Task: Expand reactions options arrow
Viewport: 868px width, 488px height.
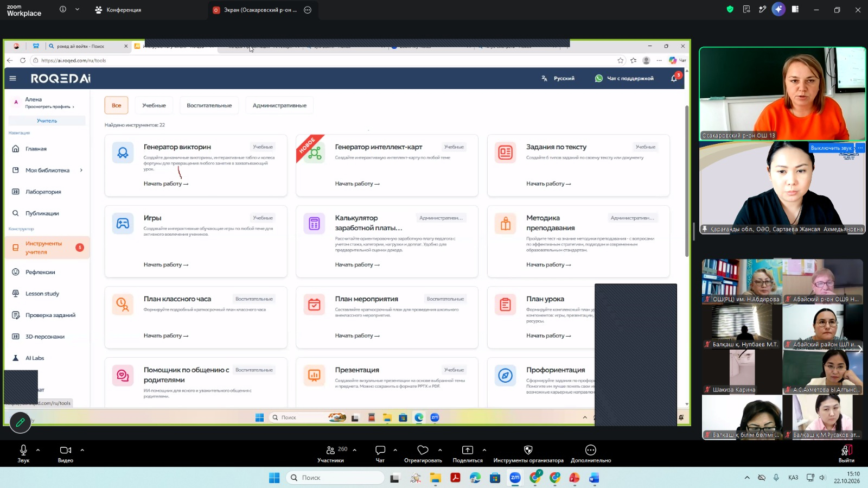Action: click(x=440, y=450)
